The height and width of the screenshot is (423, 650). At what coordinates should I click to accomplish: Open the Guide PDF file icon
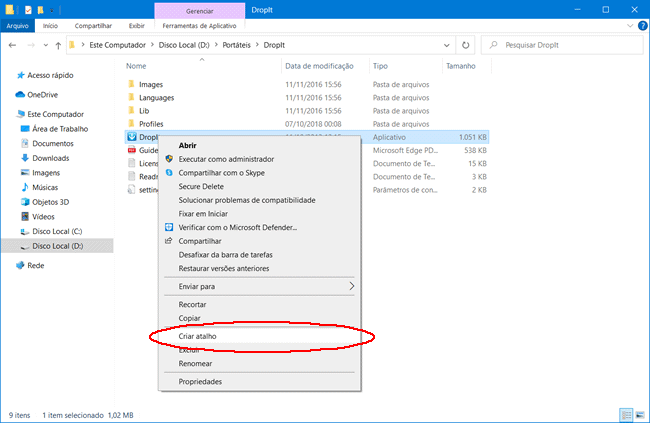point(131,150)
